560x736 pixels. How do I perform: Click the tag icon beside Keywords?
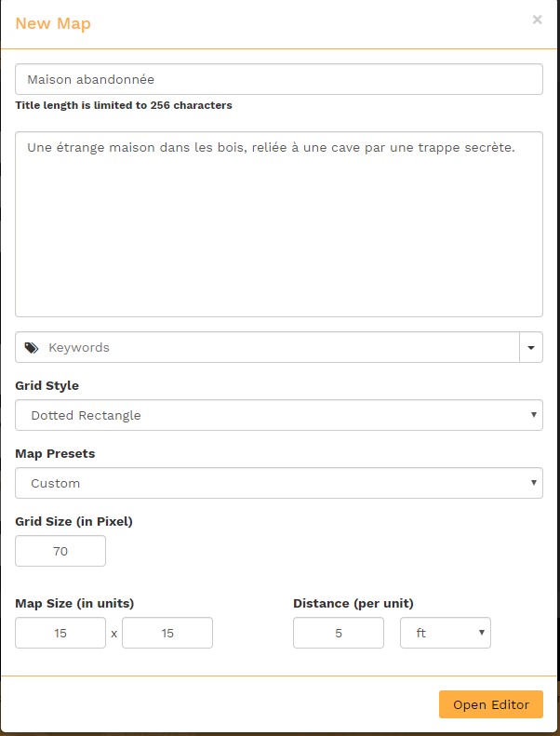click(32, 348)
